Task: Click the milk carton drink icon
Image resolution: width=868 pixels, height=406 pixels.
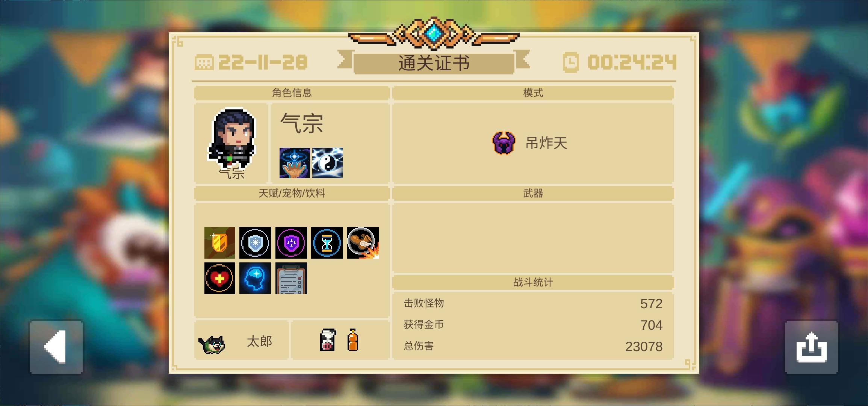Action: [328, 340]
